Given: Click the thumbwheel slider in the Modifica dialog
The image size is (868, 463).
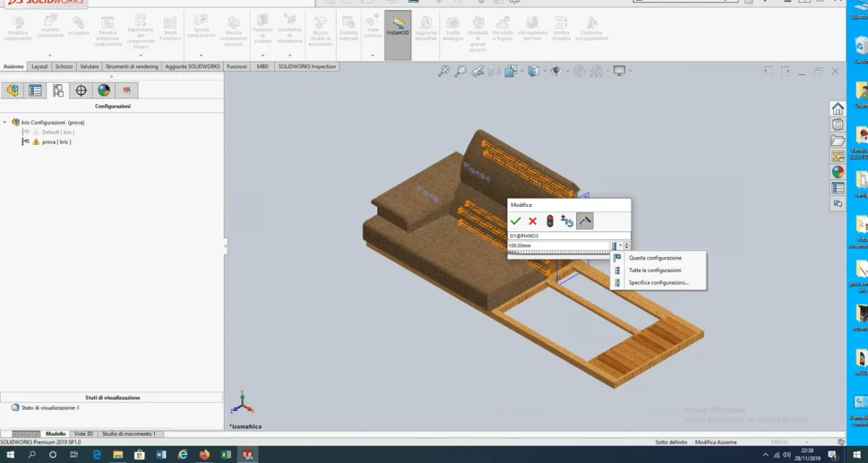Looking at the screenshot, I should tap(559, 252).
